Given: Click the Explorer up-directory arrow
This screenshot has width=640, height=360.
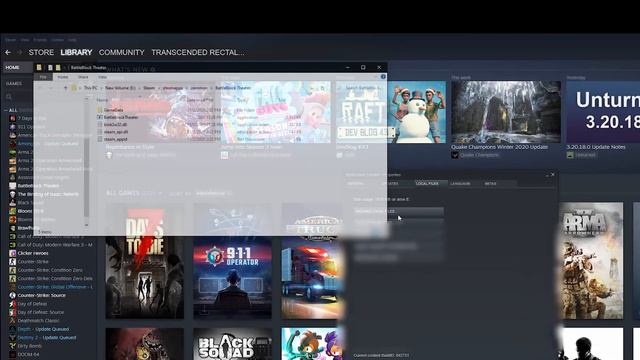Looking at the screenshot, I should point(65,88).
